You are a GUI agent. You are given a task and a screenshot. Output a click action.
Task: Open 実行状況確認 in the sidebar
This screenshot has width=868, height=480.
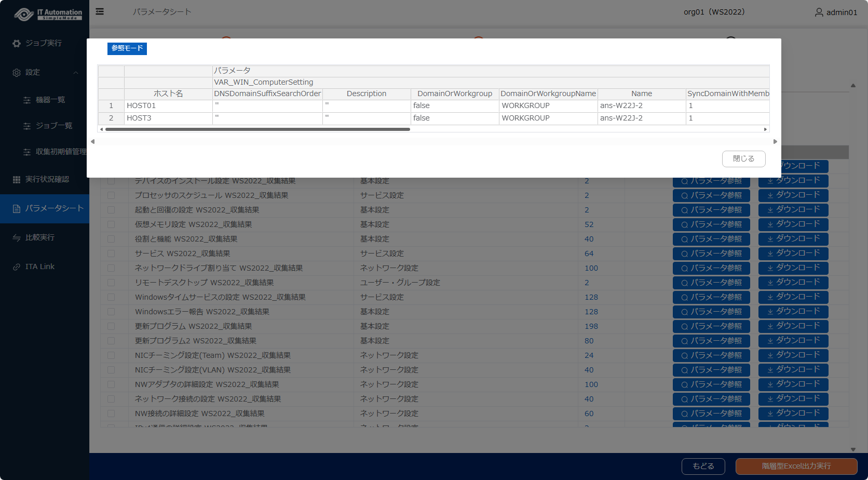click(47, 179)
